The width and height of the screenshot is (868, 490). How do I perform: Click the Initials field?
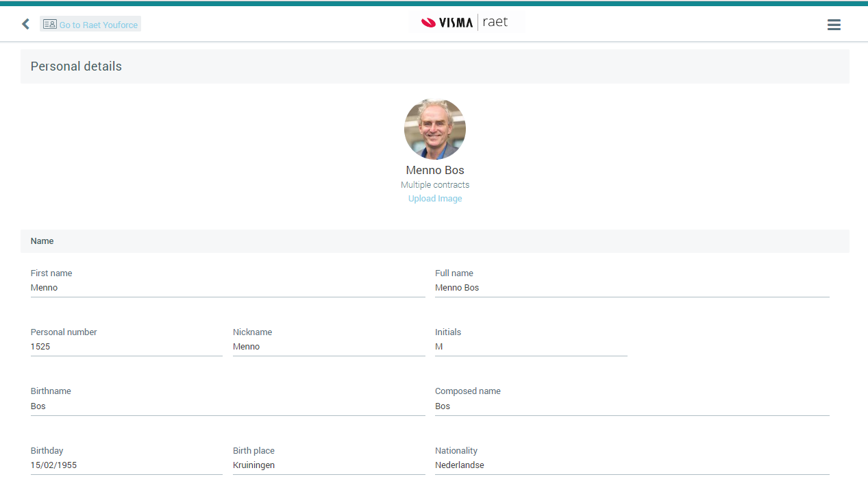[531, 347]
